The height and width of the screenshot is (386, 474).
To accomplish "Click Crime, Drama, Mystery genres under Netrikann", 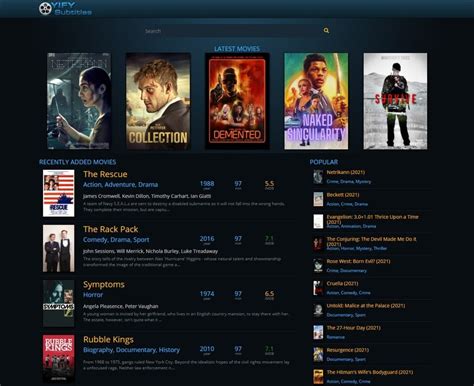I will (349, 182).
